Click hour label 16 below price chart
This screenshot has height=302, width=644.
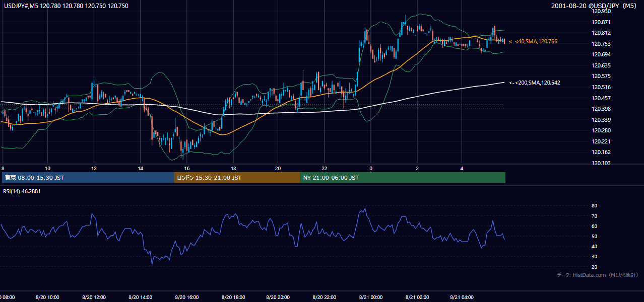(x=186, y=168)
